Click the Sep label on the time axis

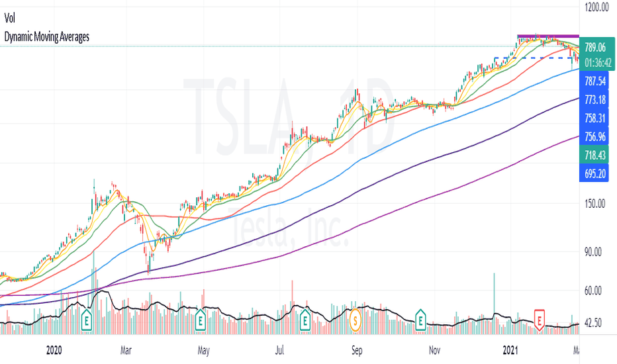pyautogui.click(x=357, y=350)
